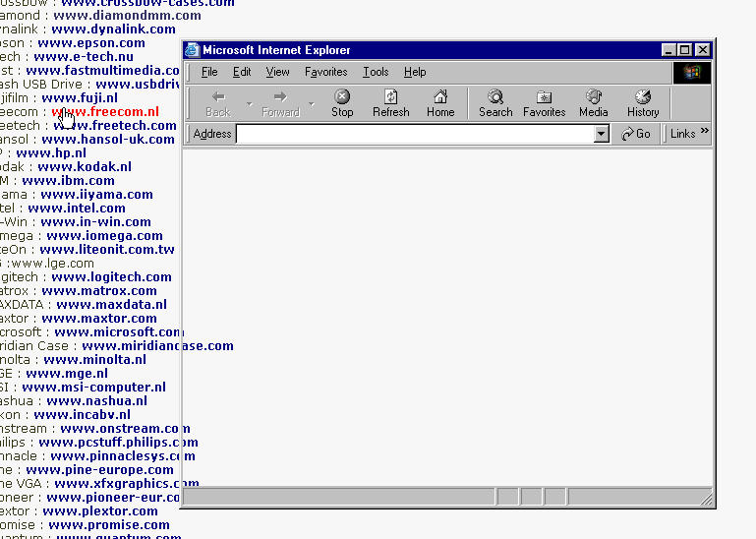Open www.kodak.nl link
Image resolution: width=756 pixels, height=539 pixels.
pyautogui.click(x=85, y=167)
